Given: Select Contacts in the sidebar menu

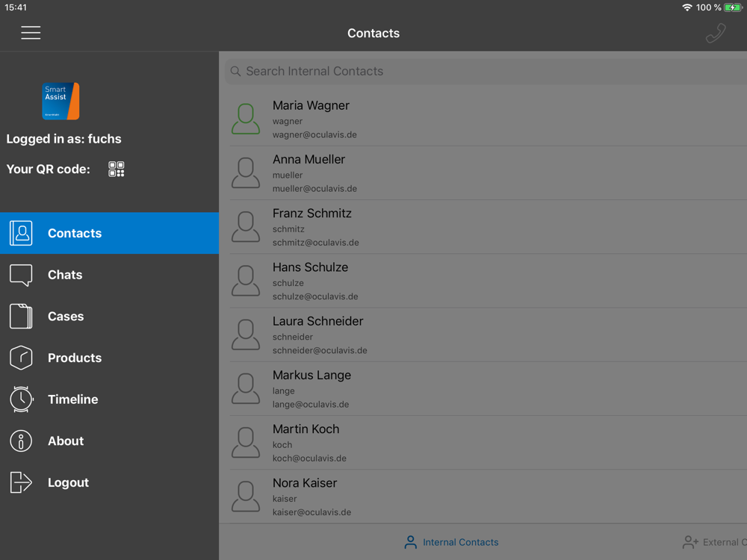Looking at the screenshot, I should pyautogui.click(x=110, y=233).
